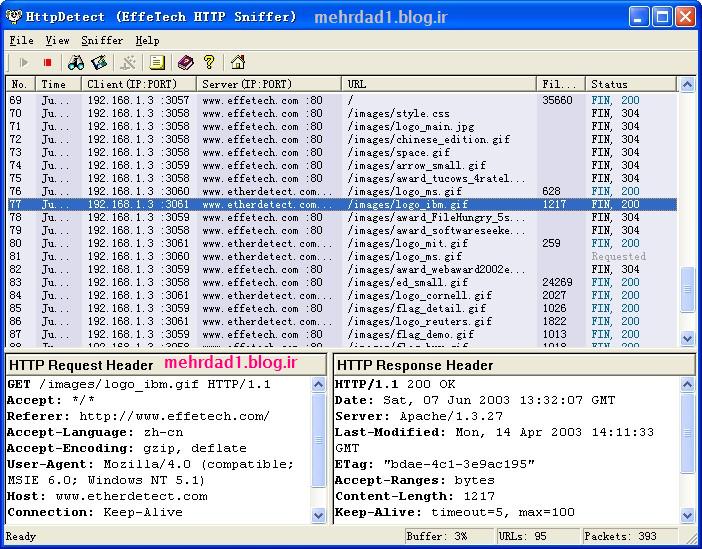Select the /images/ed_small.gif row
This screenshot has width=702, height=549.
pyautogui.click(x=342, y=282)
